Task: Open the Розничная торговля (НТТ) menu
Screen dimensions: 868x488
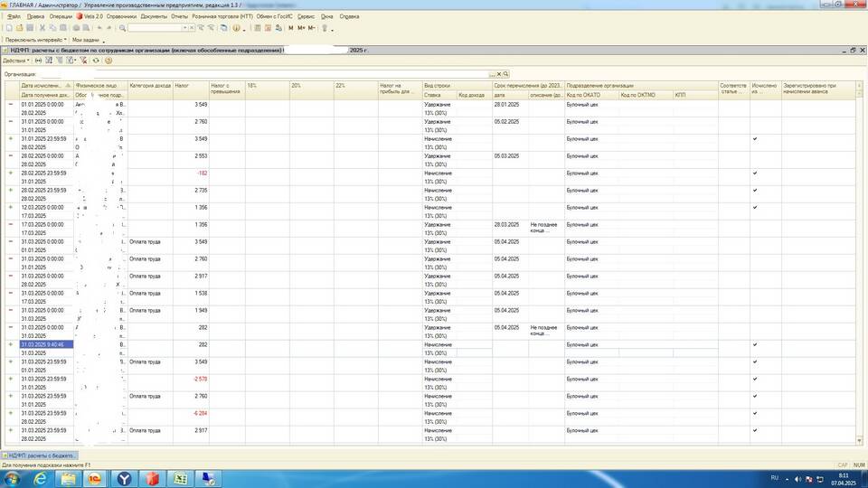Action: point(222,16)
